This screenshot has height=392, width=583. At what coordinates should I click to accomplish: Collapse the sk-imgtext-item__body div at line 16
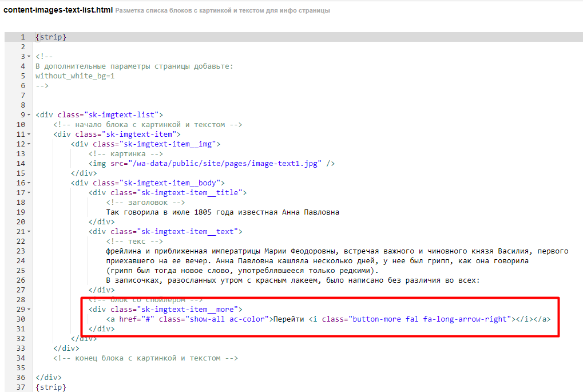pyautogui.click(x=29, y=183)
